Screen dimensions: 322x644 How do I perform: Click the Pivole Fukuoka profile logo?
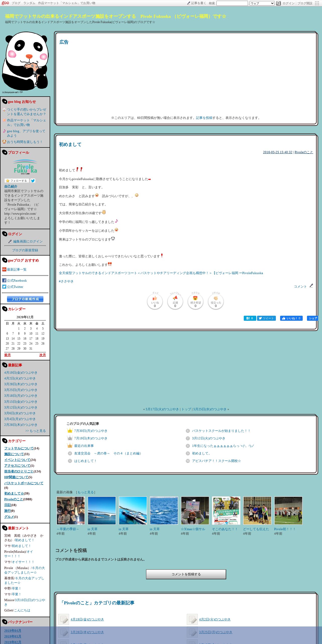coord(25,167)
